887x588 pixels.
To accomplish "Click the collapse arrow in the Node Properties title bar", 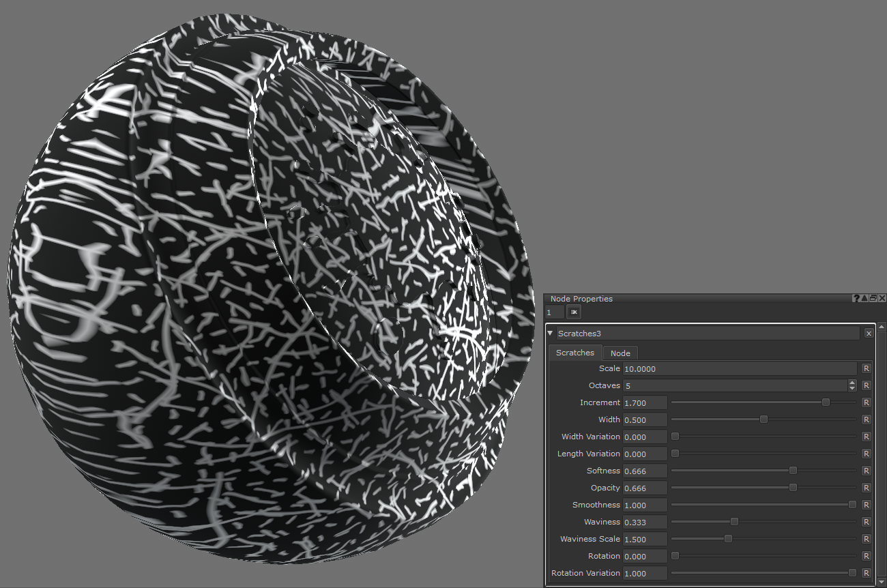I will pyautogui.click(x=864, y=299).
